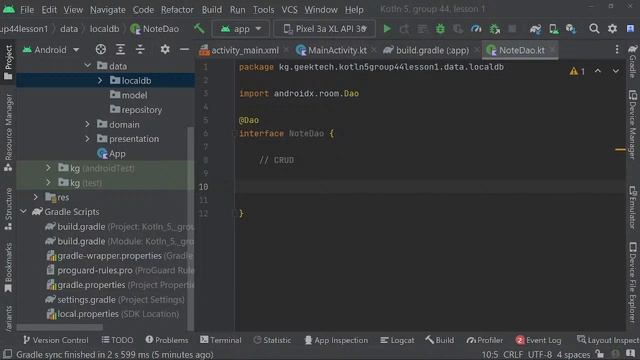Image resolution: width=640 pixels, height=360 pixels.
Task: Hide the project panel with minus icon
Action: pos(184,49)
